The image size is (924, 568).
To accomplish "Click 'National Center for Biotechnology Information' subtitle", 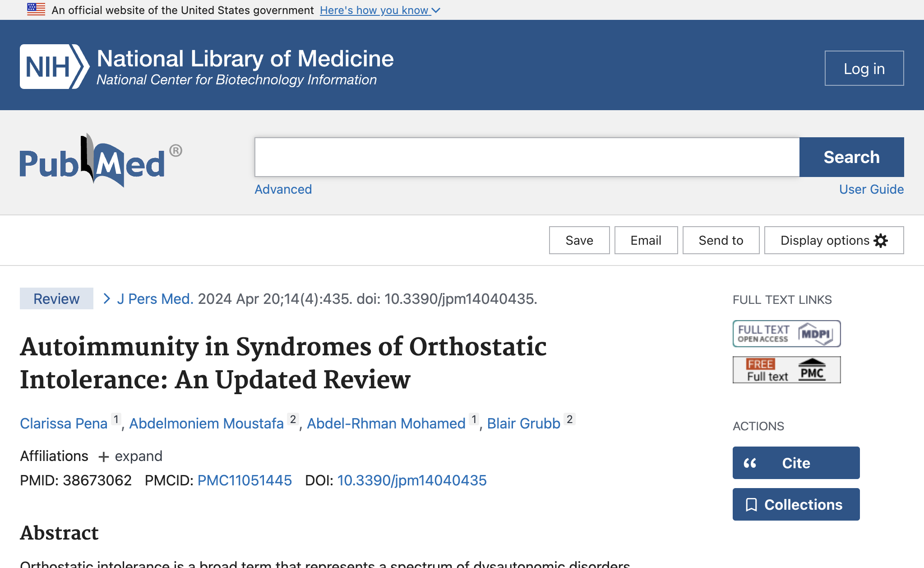I will click(236, 80).
